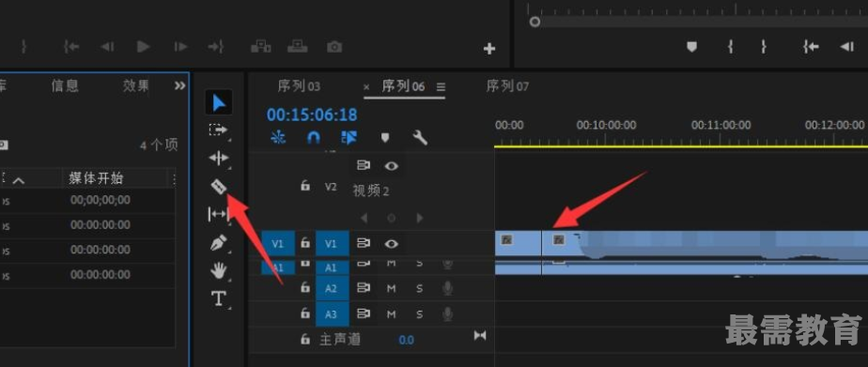The width and height of the screenshot is (868, 367).
Task: Click 媒体开始 column header
Action: point(97,178)
